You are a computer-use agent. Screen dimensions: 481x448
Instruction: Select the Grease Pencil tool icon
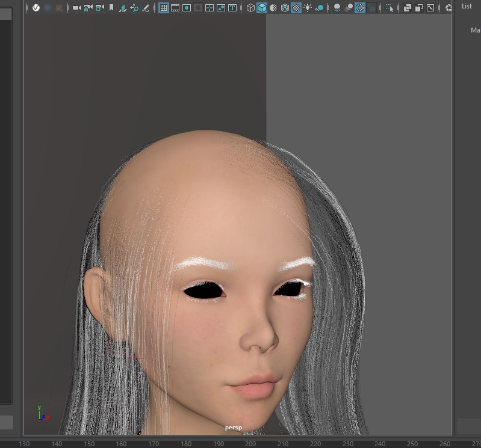point(146,8)
